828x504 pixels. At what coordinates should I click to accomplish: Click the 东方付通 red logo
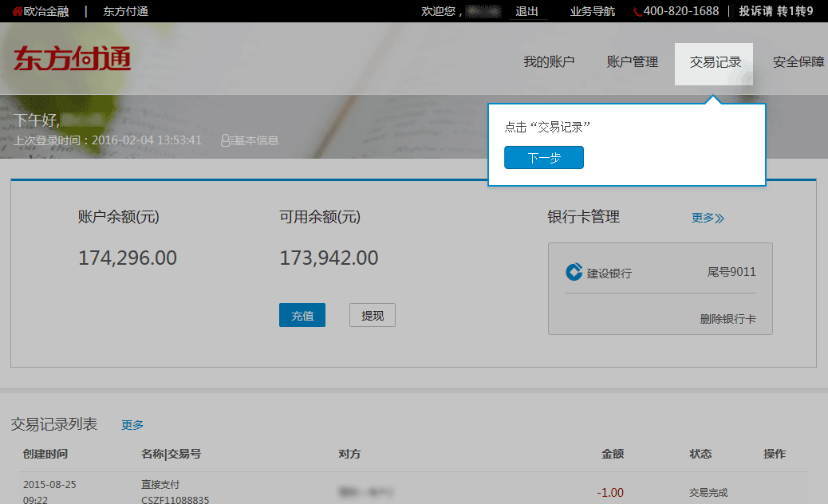click(73, 58)
